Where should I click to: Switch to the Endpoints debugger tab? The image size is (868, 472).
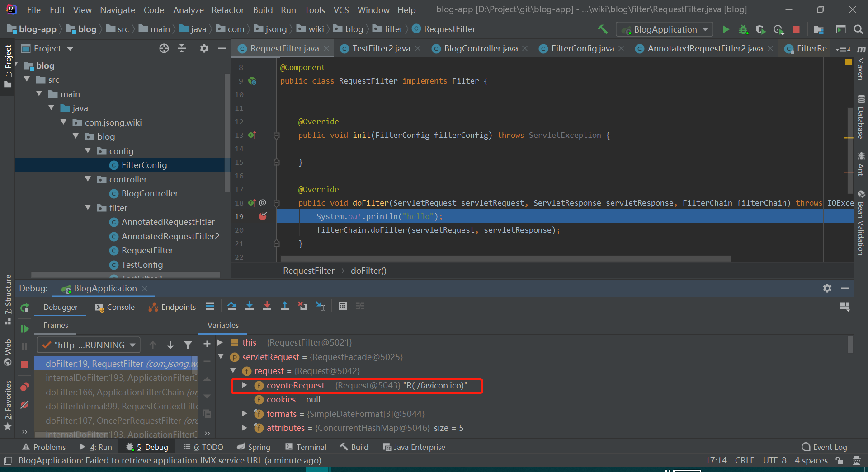pyautogui.click(x=172, y=307)
